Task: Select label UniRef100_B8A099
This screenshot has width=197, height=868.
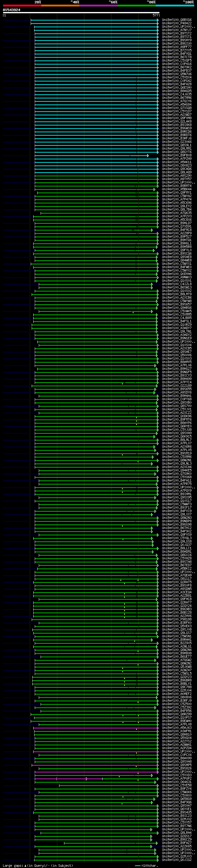Action: (x=177, y=758)
